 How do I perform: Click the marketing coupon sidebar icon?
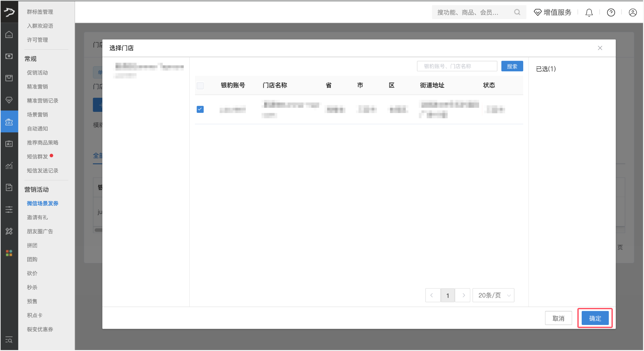click(x=9, y=122)
